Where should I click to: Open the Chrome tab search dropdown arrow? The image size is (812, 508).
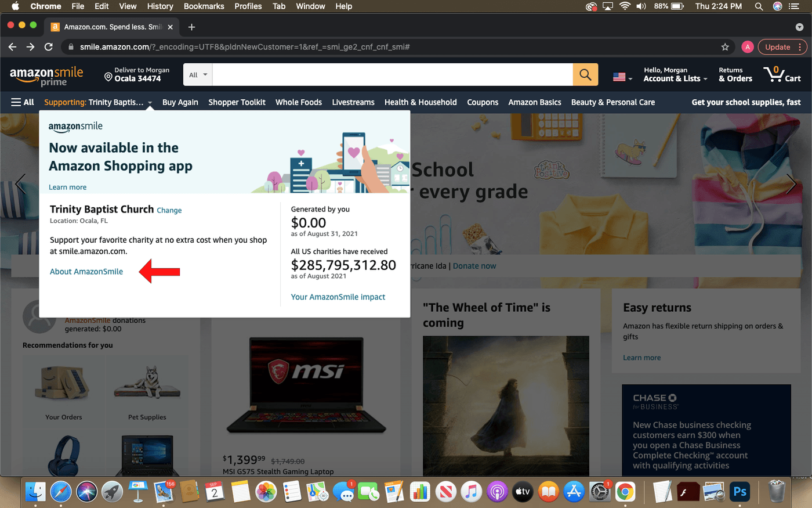(x=799, y=27)
